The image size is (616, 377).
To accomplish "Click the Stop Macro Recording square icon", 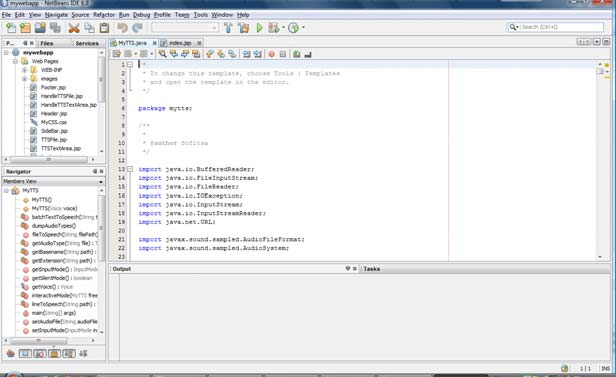I will [x=282, y=54].
